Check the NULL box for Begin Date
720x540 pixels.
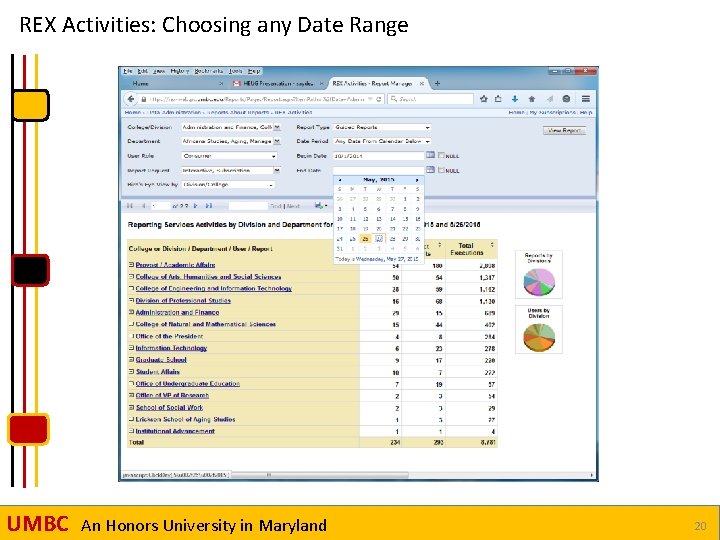[441, 156]
